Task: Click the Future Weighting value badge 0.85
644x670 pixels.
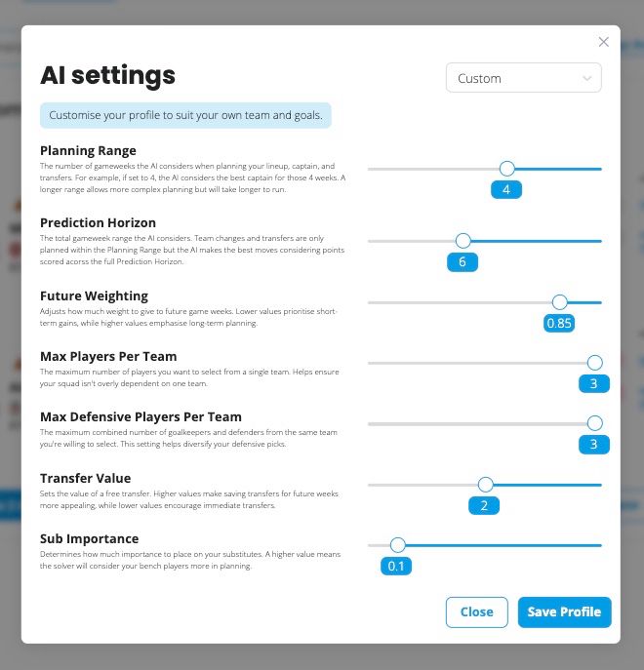Action: click(559, 323)
